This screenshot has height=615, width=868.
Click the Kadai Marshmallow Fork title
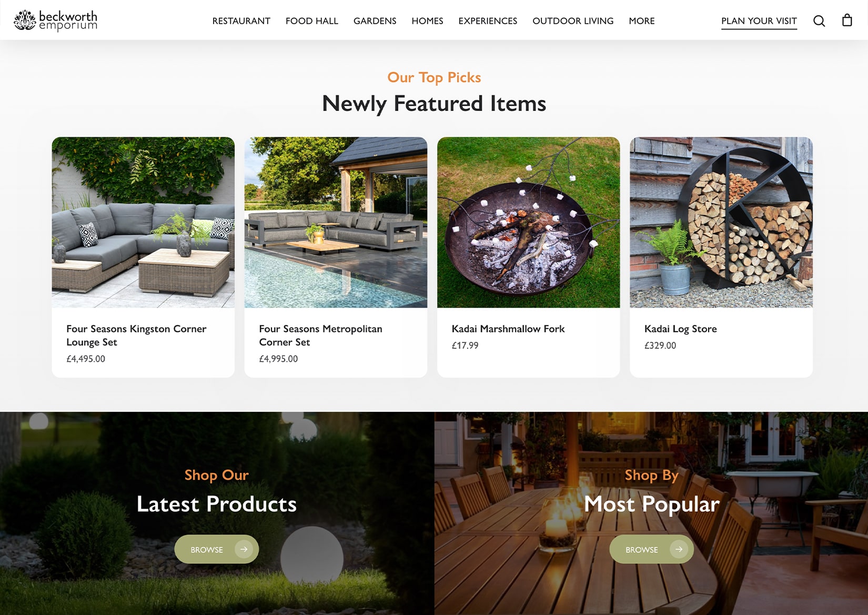tap(508, 329)
